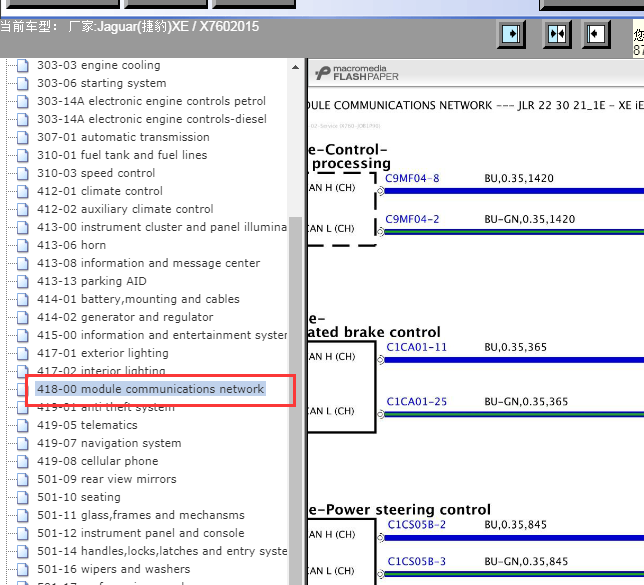This screenshot has width=644, height=585.
Task: Click the page icon next to 501-10 seating
Action: coord(23,497)
